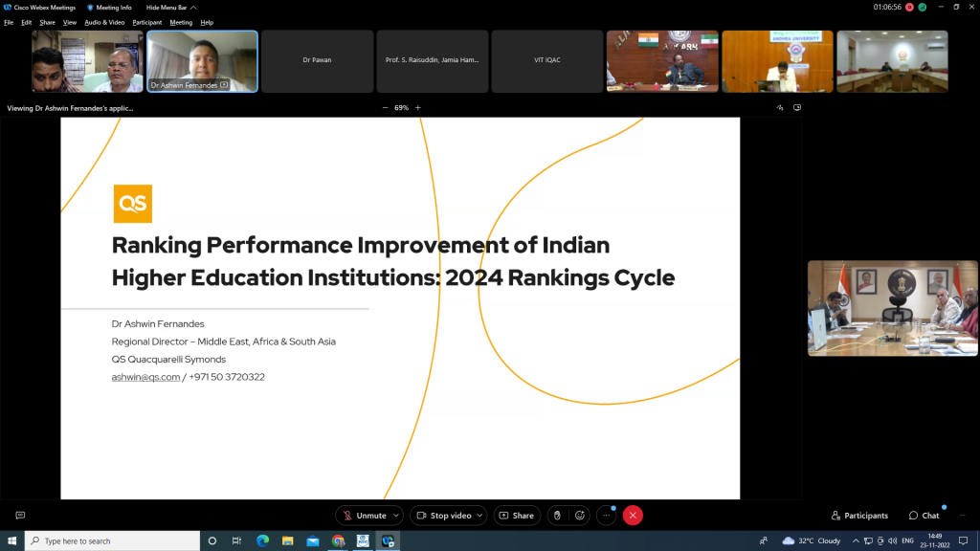Screen dimensions: 980x551
Task: Open the reactions smiley icon
Action: pyautogui.click(x=580, y=516)
